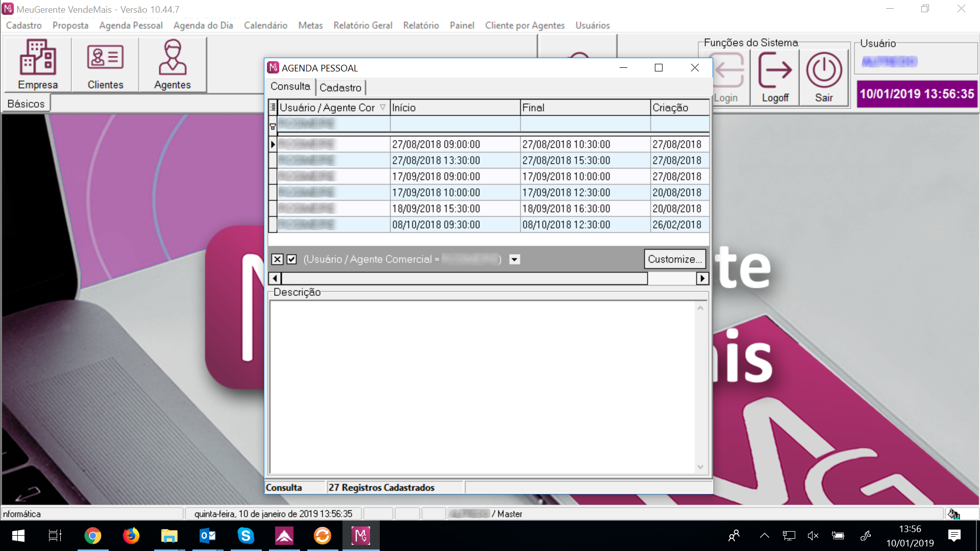980x551 pixels.
Task: Click the muted volume tray icon
Action: tap(813, 536)
